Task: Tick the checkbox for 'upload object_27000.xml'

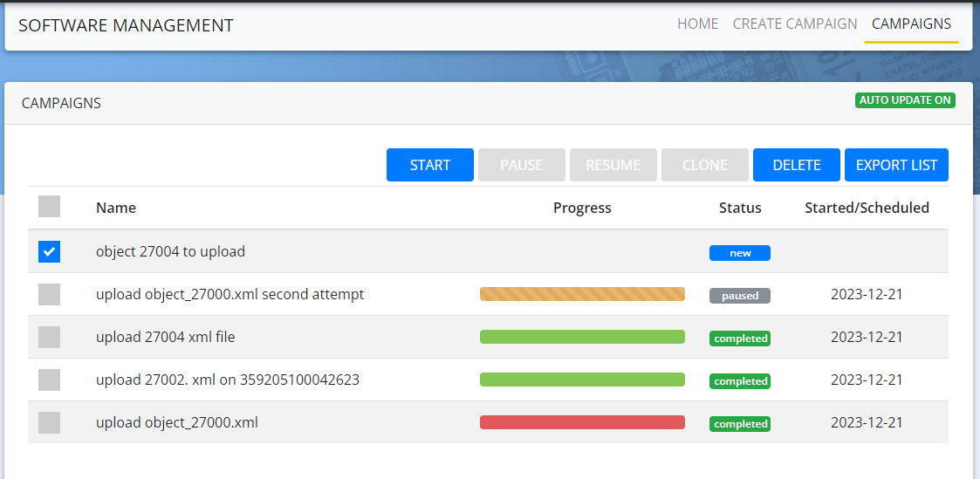Action: coord(49,423)
